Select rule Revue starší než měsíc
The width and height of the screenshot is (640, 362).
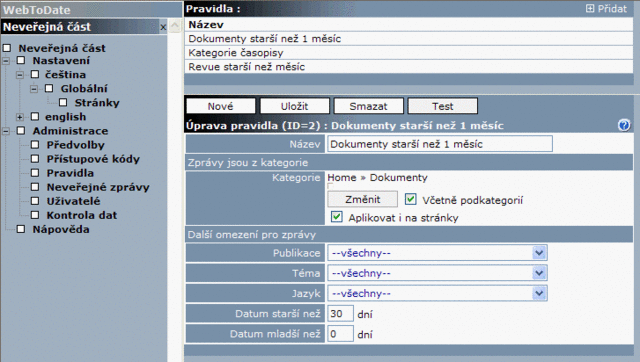coord(409,67)
